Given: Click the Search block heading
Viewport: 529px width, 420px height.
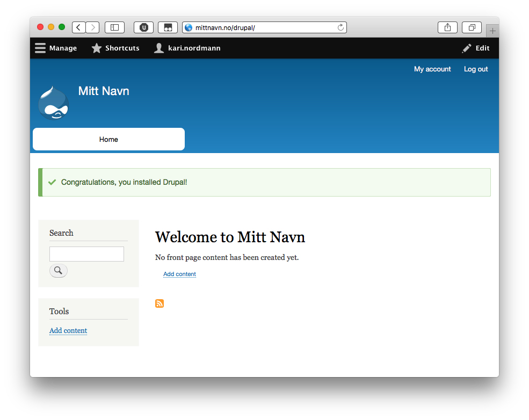Looking at the screenshot, I should point(61,233).
